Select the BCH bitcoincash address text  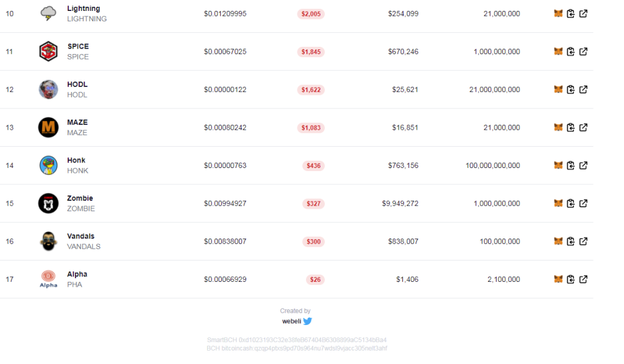[297, 349]
